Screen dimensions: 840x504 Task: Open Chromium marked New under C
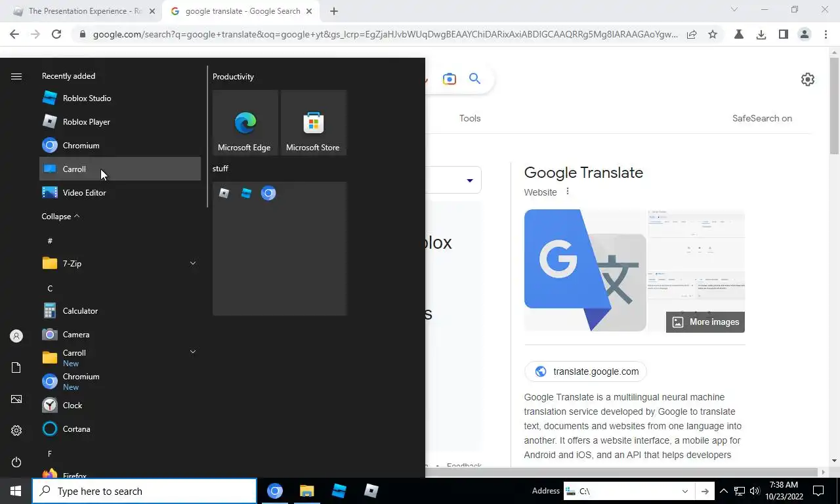(x=120, y=382)
